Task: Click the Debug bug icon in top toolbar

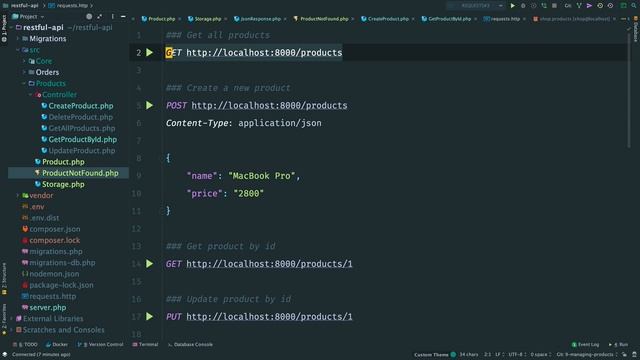Action: pos(523,6)
